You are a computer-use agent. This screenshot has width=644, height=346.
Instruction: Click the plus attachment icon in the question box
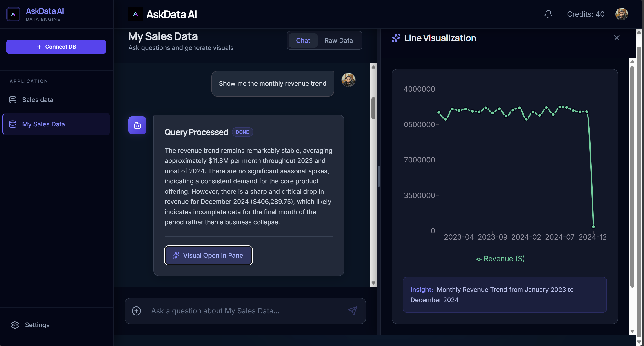coord(136,311)
